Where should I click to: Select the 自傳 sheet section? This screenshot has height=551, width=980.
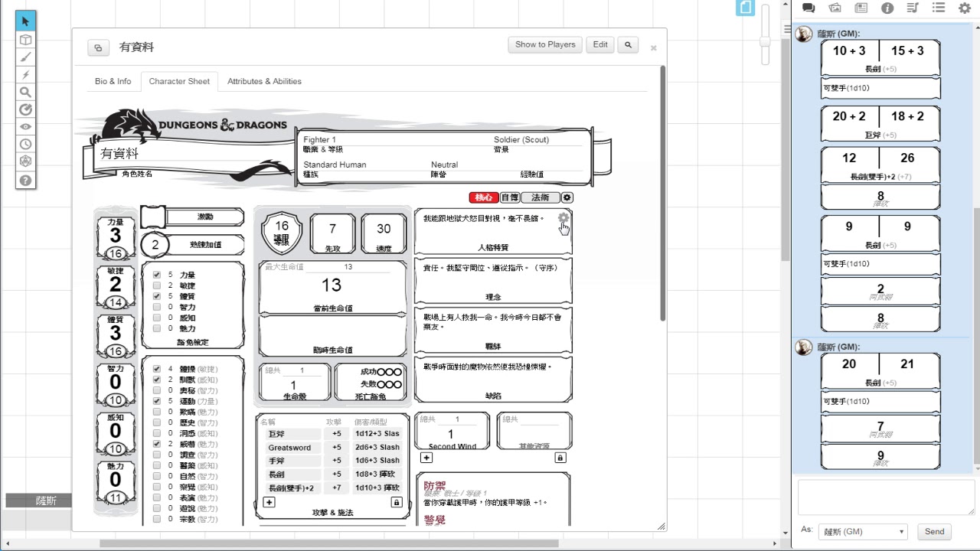point(510,197)
